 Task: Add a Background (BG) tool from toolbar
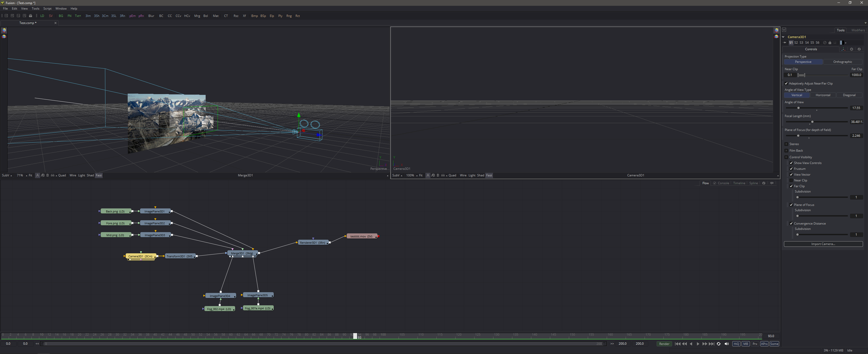[61, 16]
